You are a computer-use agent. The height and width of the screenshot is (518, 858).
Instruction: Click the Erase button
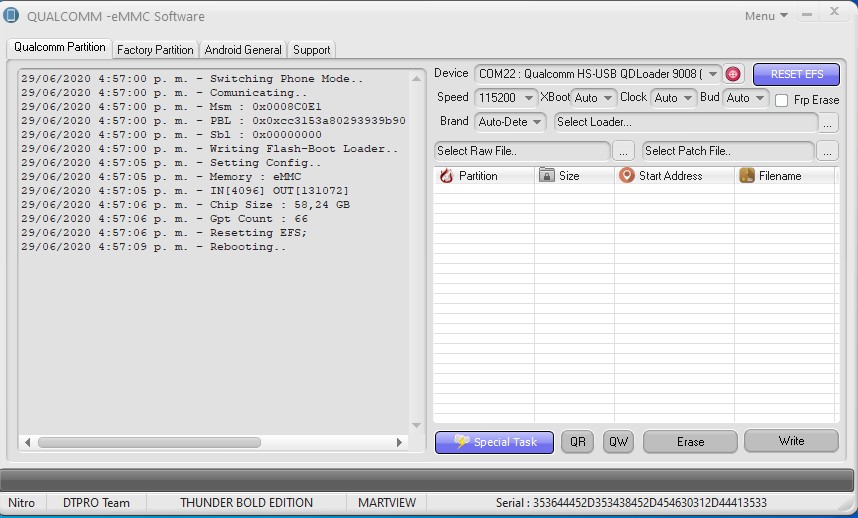point(690,442)
